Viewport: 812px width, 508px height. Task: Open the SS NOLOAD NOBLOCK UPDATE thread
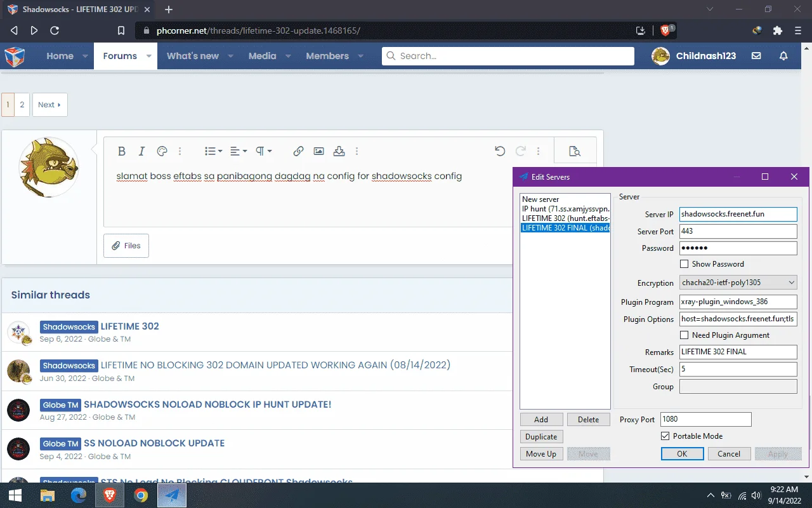[x=154, y=443]
